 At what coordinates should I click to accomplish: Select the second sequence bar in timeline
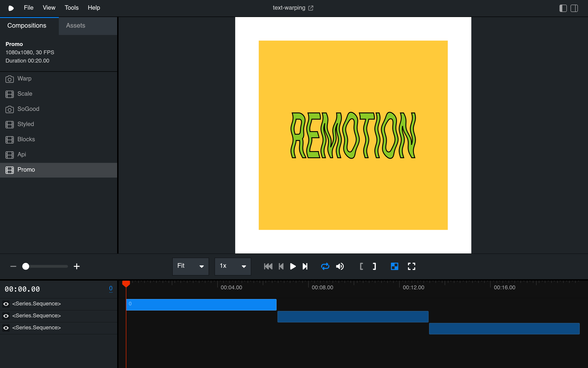pyautogui.click(x=353, y=317)
